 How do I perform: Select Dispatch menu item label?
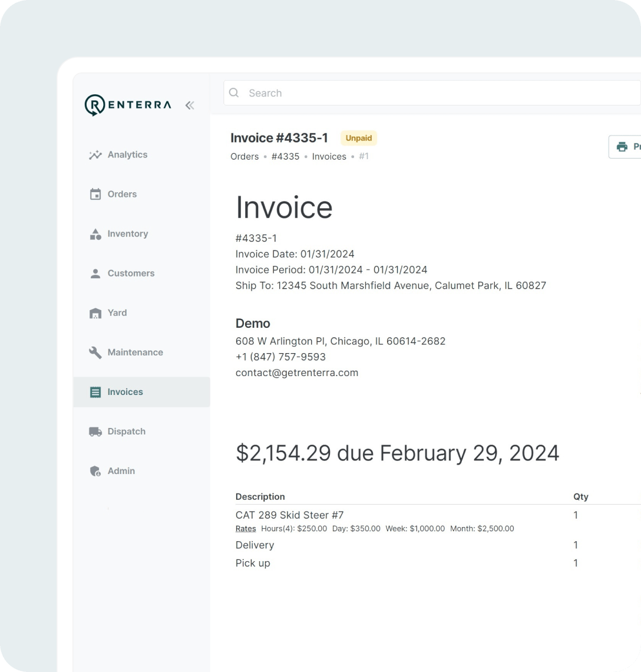[126, 431]
